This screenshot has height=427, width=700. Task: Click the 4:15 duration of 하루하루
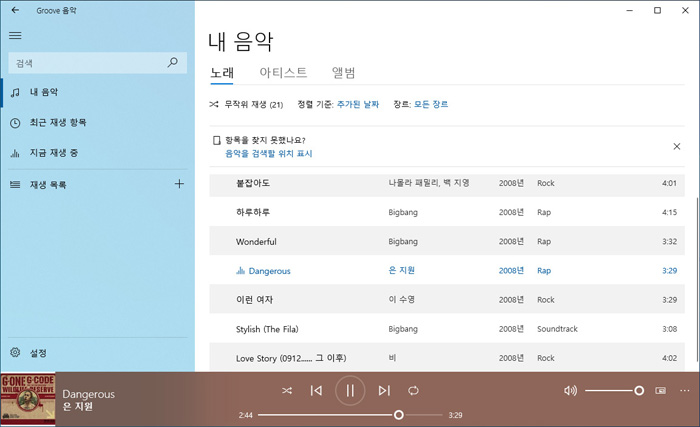coord(669,213)
